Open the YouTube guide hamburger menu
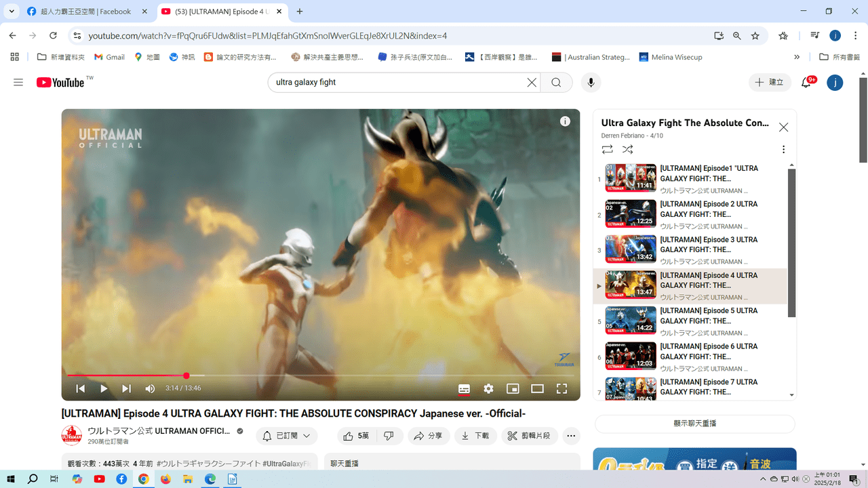868x488 pixels. 18,82
